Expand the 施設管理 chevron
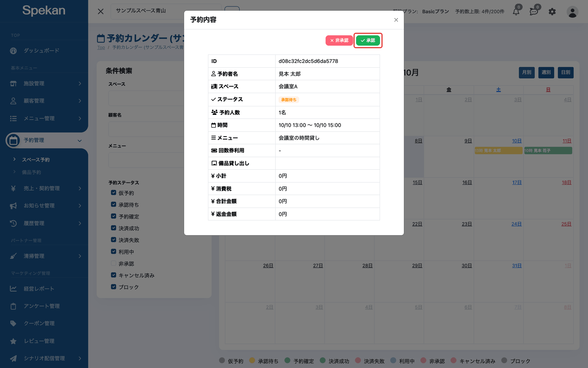The width and height of the screenshot is (588, 368). pyautogui.click(x=80, y=84)
